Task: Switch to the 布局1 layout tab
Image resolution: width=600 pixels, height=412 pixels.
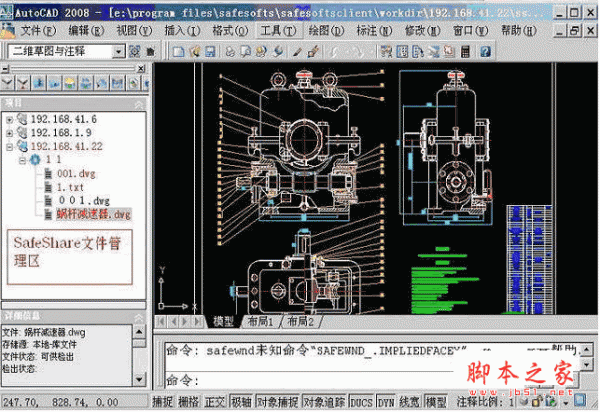Action: pos(261,321)
